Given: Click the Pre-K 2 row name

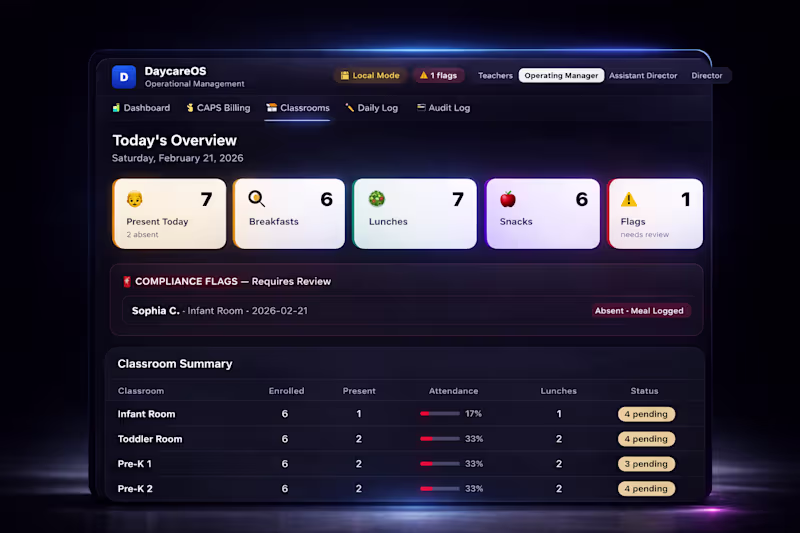Looking at the screenshot, I should 135,489.
